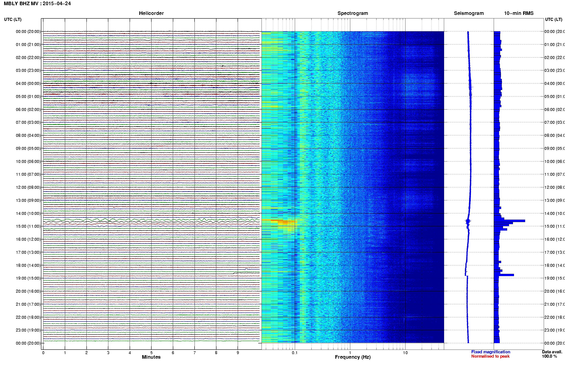Click the right time label '14:00' beside RMS panel

coord(554,213)
